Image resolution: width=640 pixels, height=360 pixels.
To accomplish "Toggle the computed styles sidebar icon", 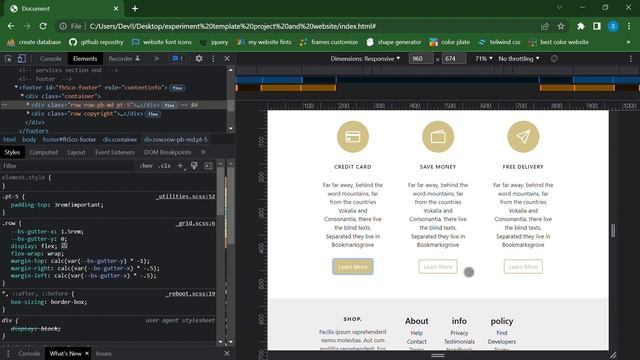I will (209, 166).
